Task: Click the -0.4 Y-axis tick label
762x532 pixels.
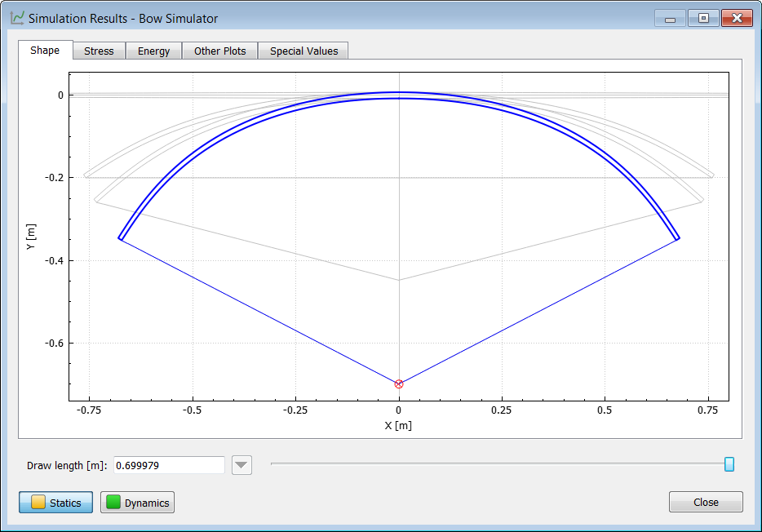Action: pyautogui.click(x=55, y=261)
